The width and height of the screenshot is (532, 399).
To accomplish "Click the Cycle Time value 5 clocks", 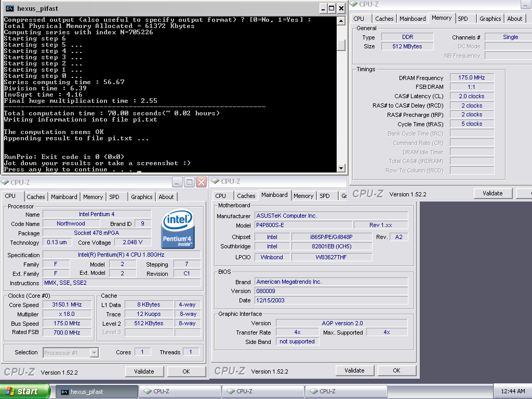I will [x=472, y=124].
